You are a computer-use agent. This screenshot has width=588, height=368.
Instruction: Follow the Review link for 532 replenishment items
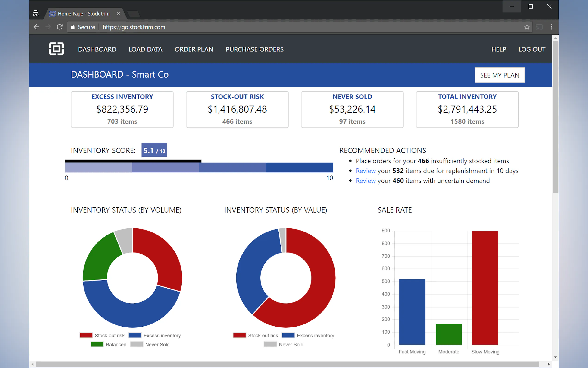365,171
